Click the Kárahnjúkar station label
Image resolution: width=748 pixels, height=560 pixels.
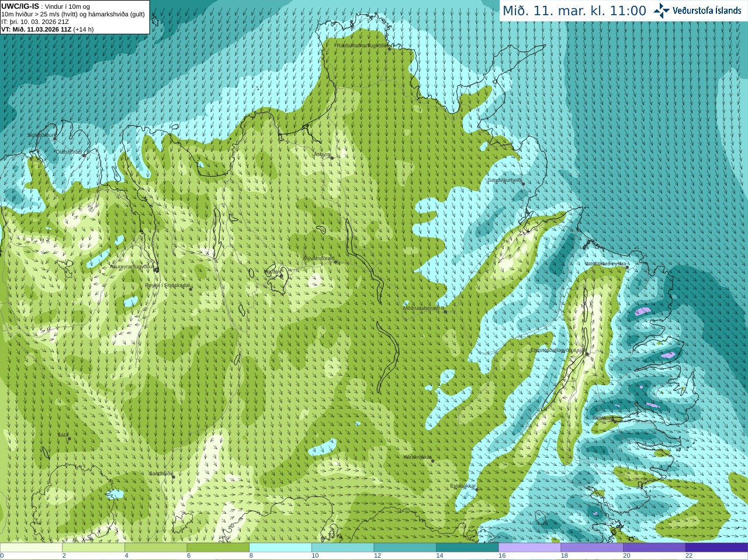[418, 457]
